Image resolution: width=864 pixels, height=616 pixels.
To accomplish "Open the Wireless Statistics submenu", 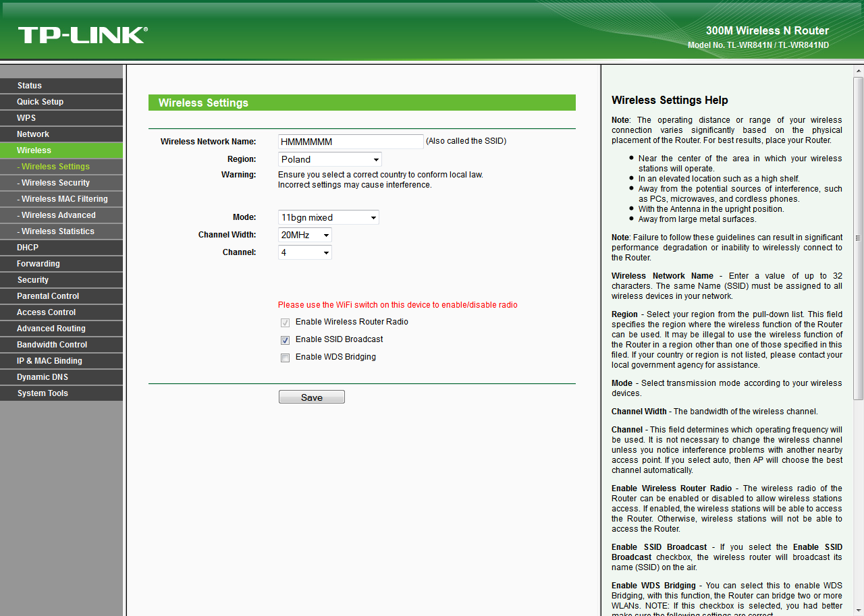I will tap(61, 231).
